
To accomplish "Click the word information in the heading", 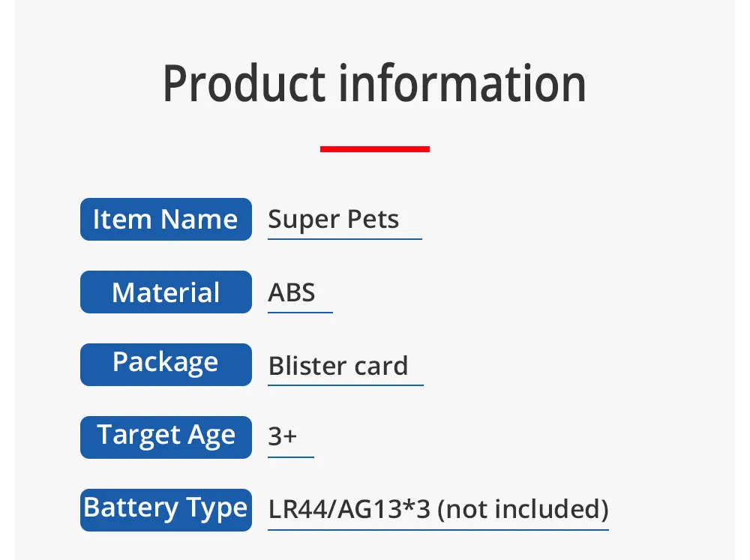I will click(x=462, y=84).
